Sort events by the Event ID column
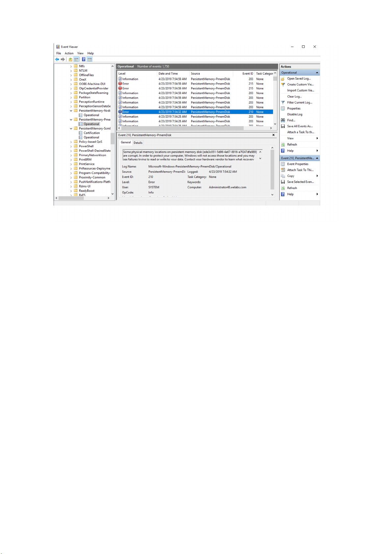 pyautogui.click(x=244, y=74)
